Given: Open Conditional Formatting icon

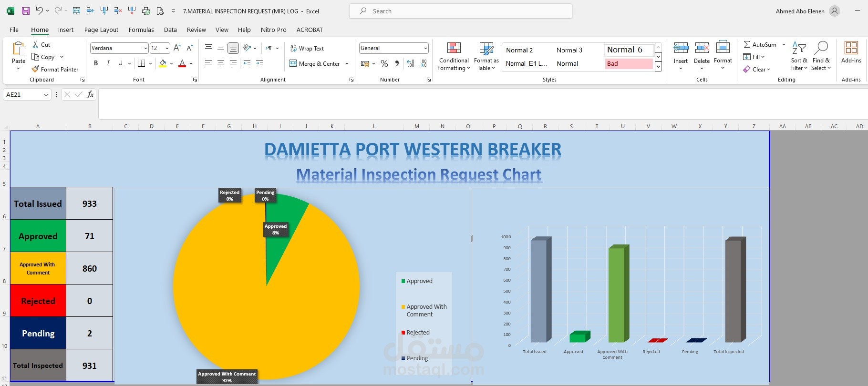Looking at the screenshot, I should [454, 48].
